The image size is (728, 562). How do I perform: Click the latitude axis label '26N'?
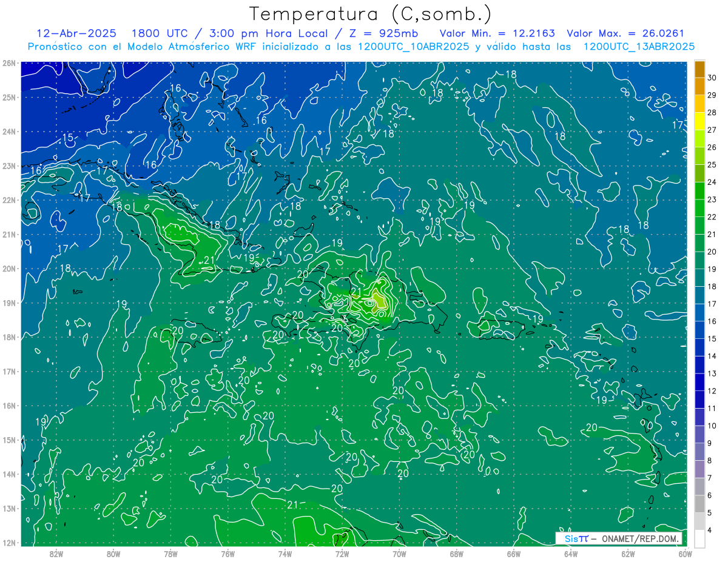click(8, 62)
